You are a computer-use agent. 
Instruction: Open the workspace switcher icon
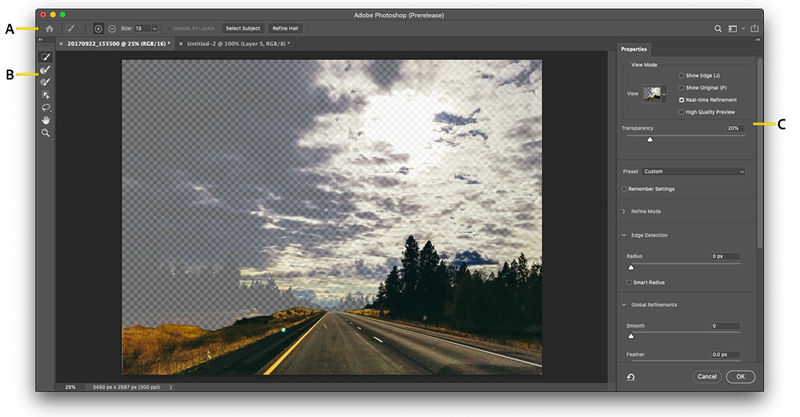pyautogui.click(x=733, y=29)
